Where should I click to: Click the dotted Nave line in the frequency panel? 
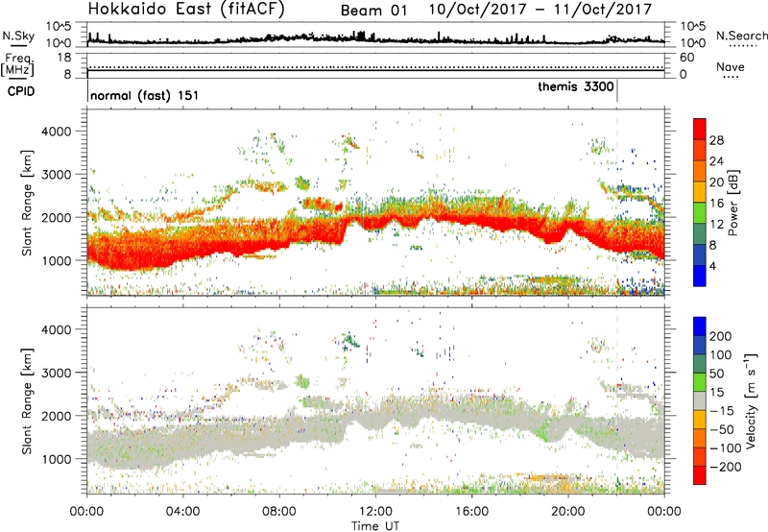375,67
